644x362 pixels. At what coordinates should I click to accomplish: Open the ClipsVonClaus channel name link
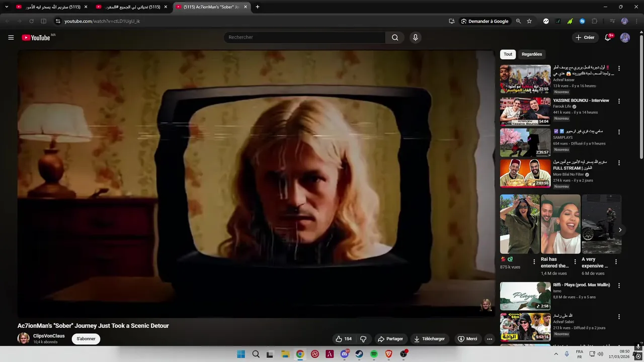49,336
